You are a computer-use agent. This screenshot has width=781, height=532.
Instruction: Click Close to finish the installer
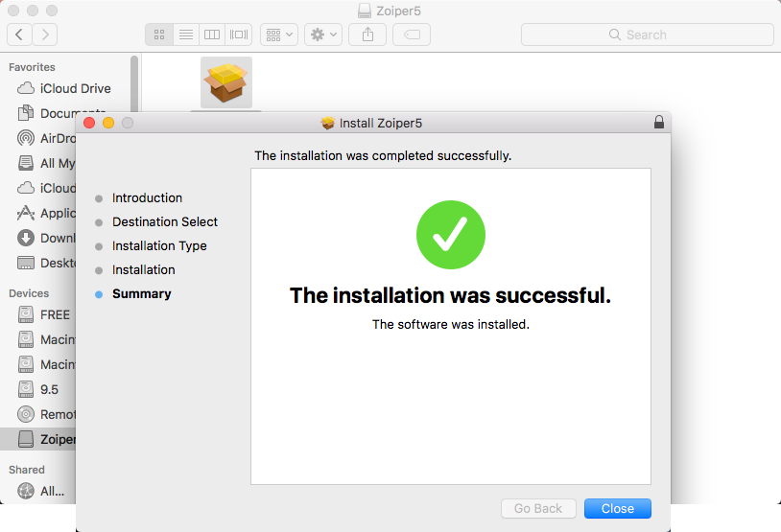(x=618, y=509)
